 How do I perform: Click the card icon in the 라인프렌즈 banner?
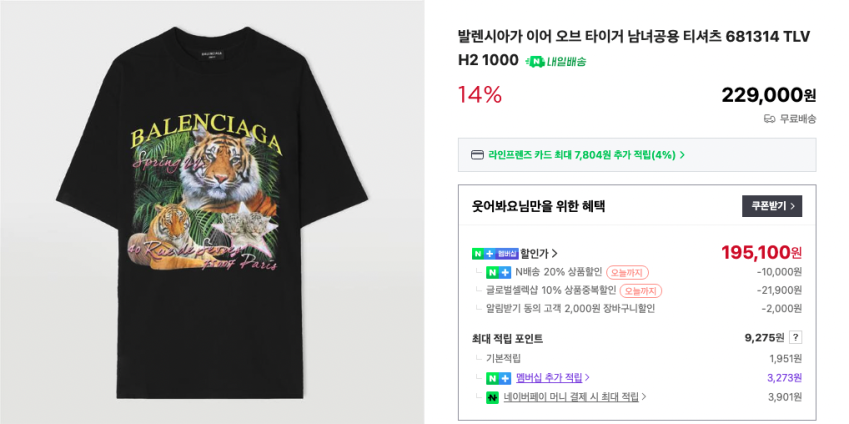[478, 155]
